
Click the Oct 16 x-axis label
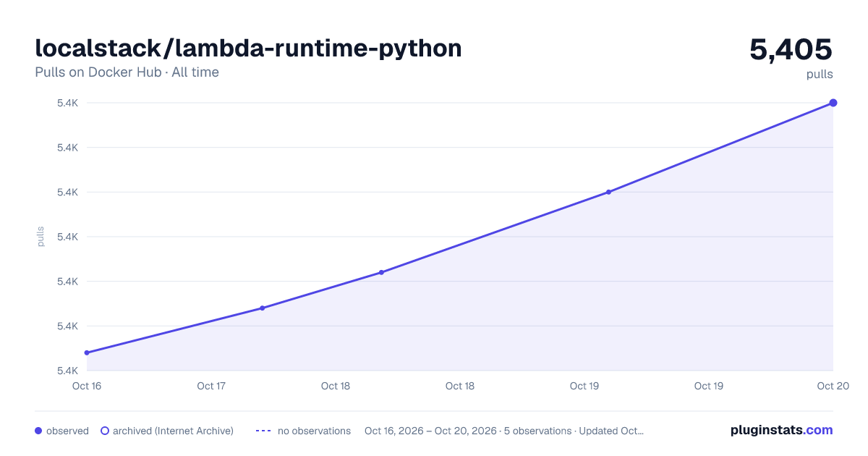point(87,386)
